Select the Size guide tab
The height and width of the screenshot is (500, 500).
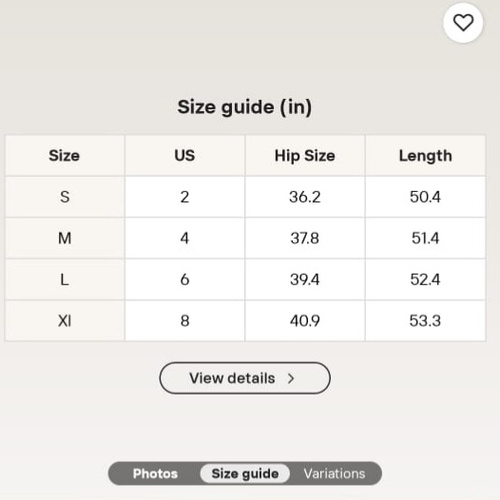tap(245, 473)
